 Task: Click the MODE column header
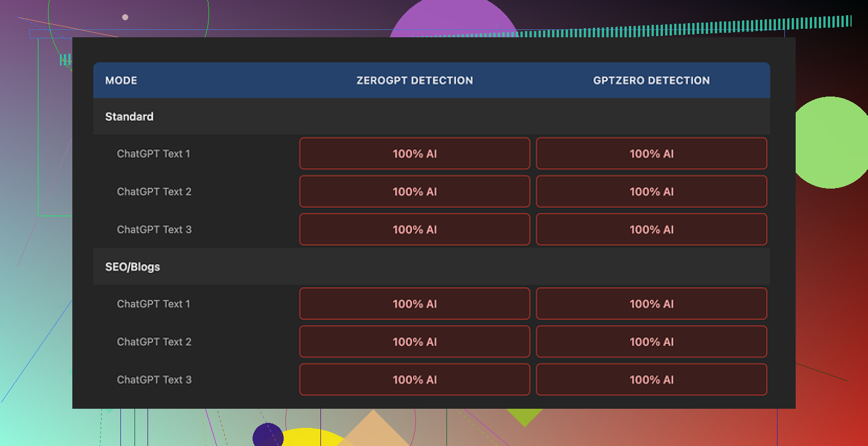tap(121, 80)
